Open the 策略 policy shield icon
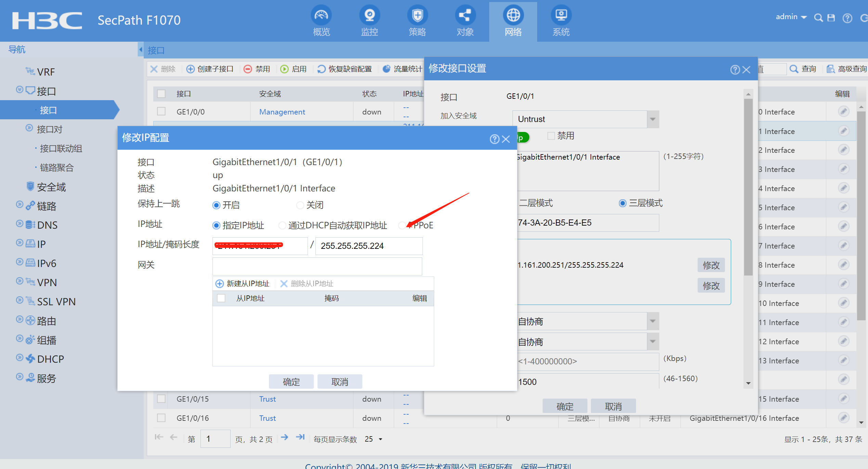 click(417, 16)
